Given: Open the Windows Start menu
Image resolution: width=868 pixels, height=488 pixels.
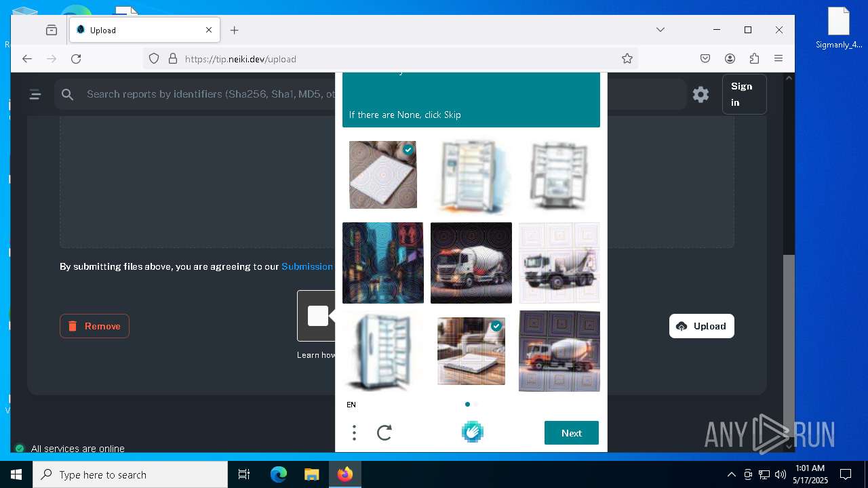Looking at the screenshot, I should coord(16,474).
